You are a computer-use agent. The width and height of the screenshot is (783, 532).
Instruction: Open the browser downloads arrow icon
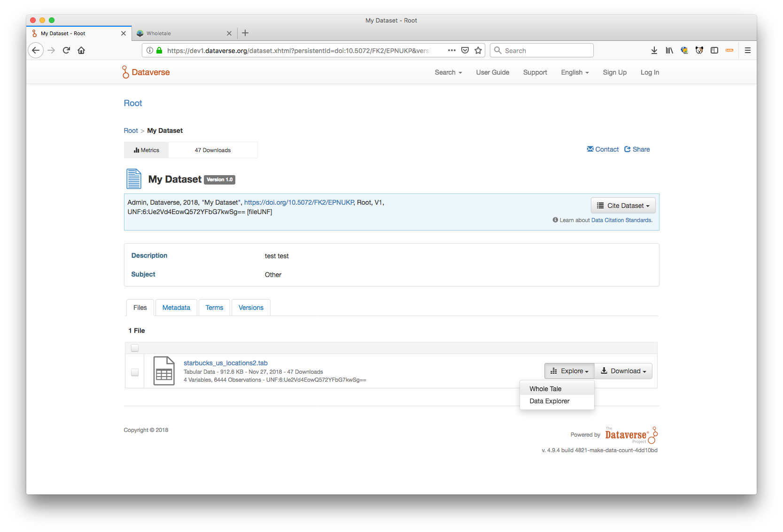pos(654,50)
